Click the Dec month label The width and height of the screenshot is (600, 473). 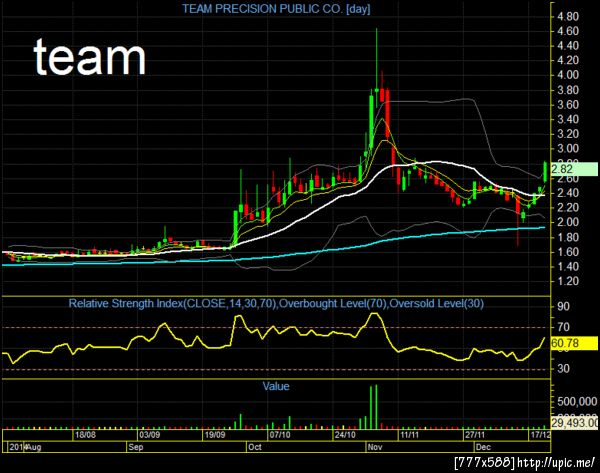(483, 447)
